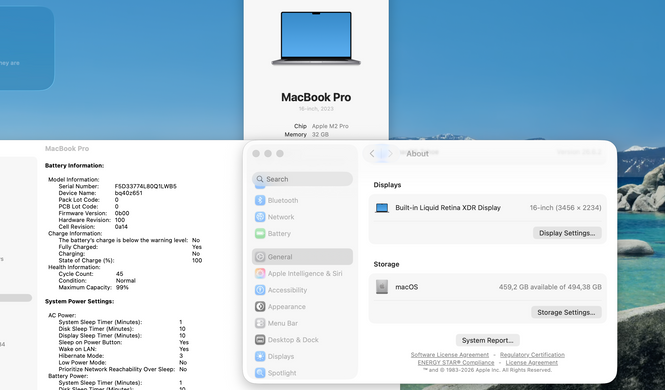665x390 pixels.
Task: Select Appearance label in settings sidebar
Action: pyautogui.click(x=287, y=306)
